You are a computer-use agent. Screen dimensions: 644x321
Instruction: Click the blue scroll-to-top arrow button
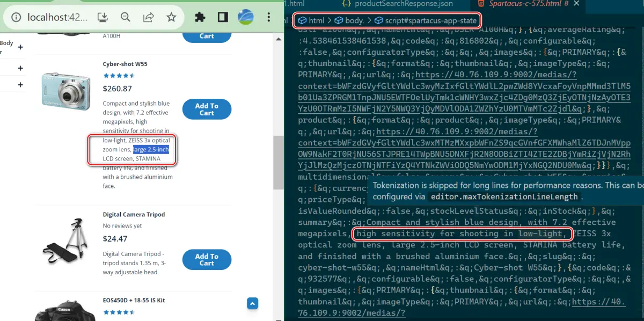253,303
